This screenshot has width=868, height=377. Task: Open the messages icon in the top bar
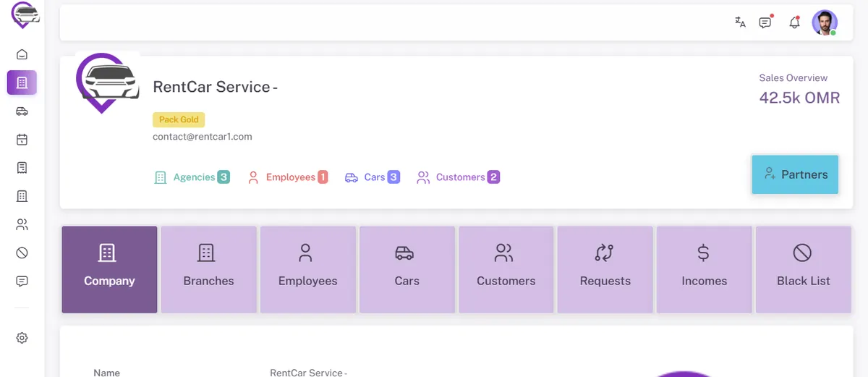765,22
